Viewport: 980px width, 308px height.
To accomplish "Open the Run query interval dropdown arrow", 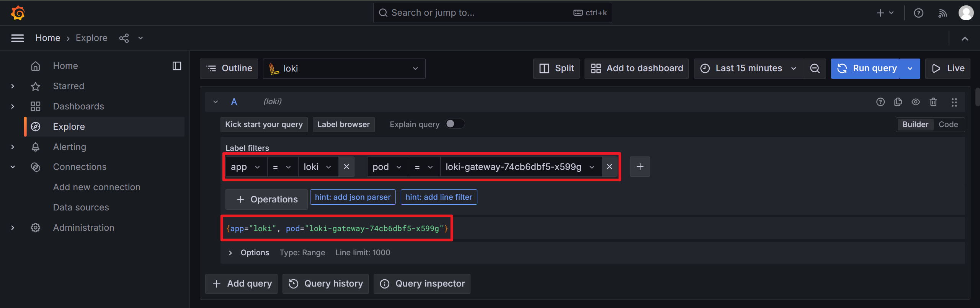I will tap(910, 68).
